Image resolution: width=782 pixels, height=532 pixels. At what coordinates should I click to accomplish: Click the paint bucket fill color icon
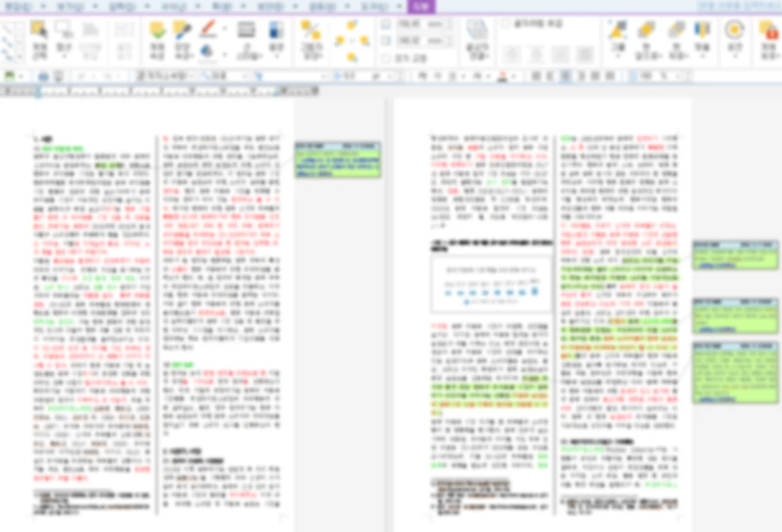(208, 52)
